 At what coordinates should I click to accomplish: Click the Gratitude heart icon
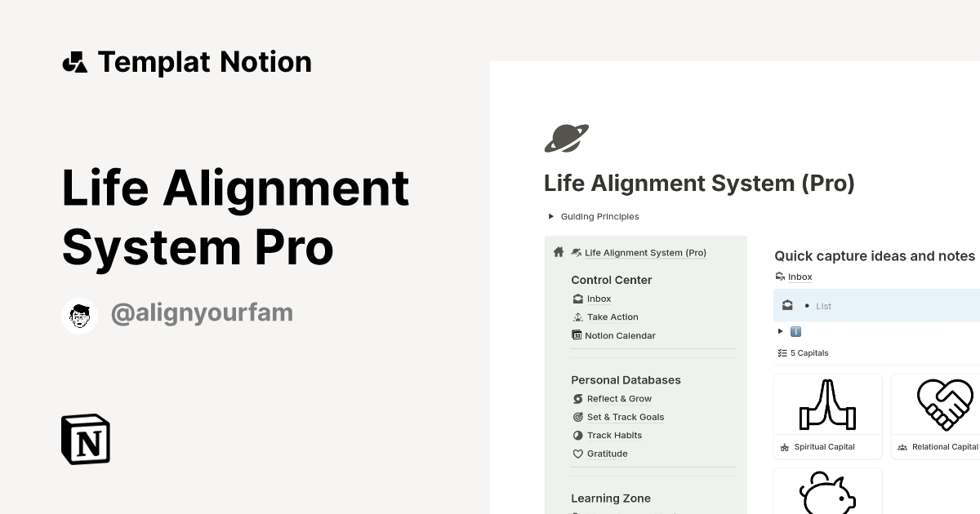(x=577, y=454)
